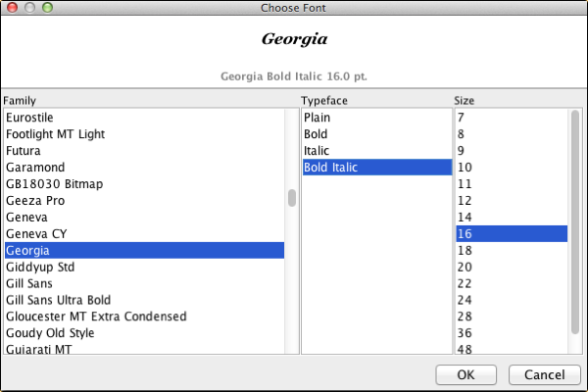Close the Choose Font dialog window

[13, 7]
